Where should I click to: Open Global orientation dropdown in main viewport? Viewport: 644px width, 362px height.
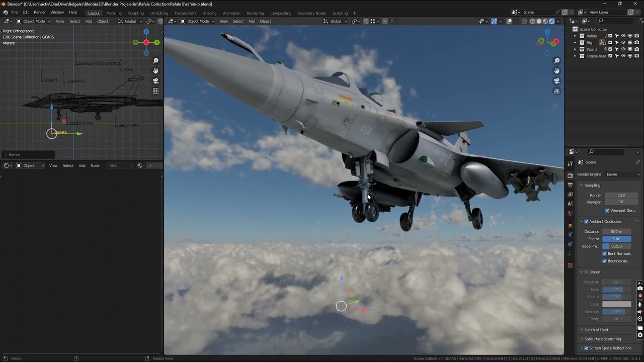coord(335,21)
